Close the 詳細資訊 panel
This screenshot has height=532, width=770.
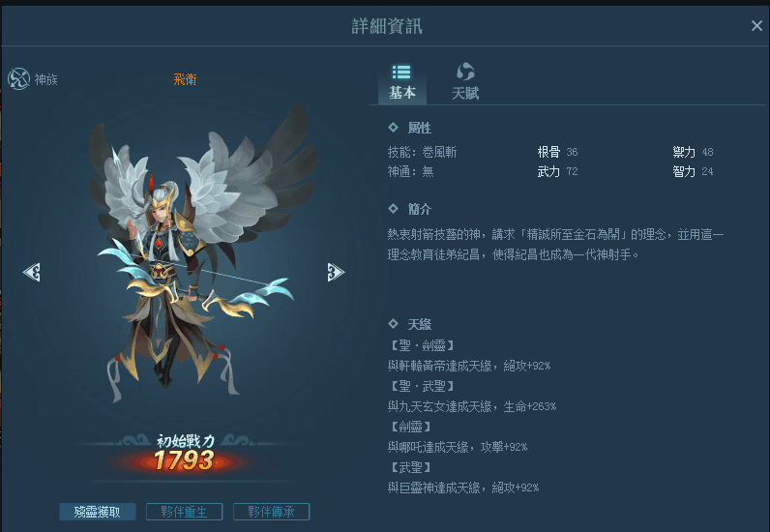click(x=756, y=25)
